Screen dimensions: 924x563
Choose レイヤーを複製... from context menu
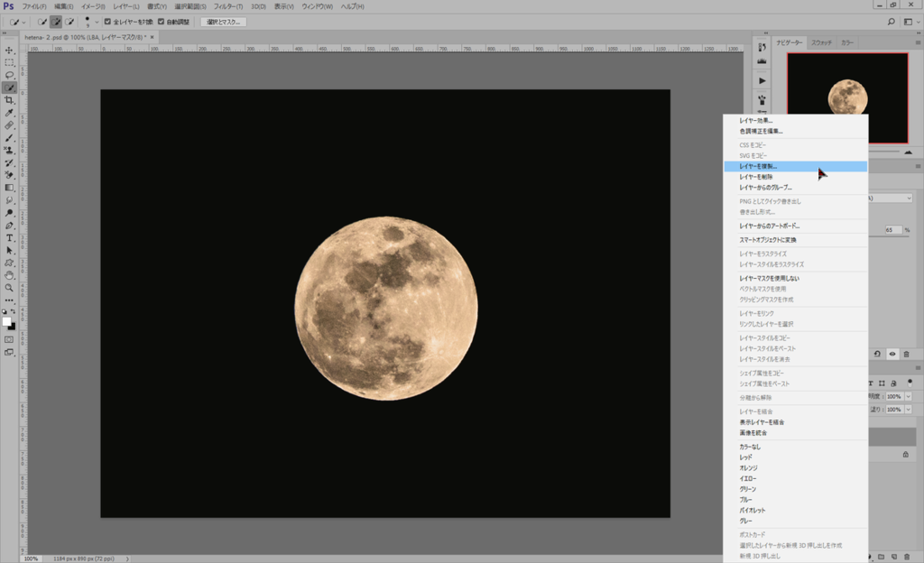(x=795, y=167)
